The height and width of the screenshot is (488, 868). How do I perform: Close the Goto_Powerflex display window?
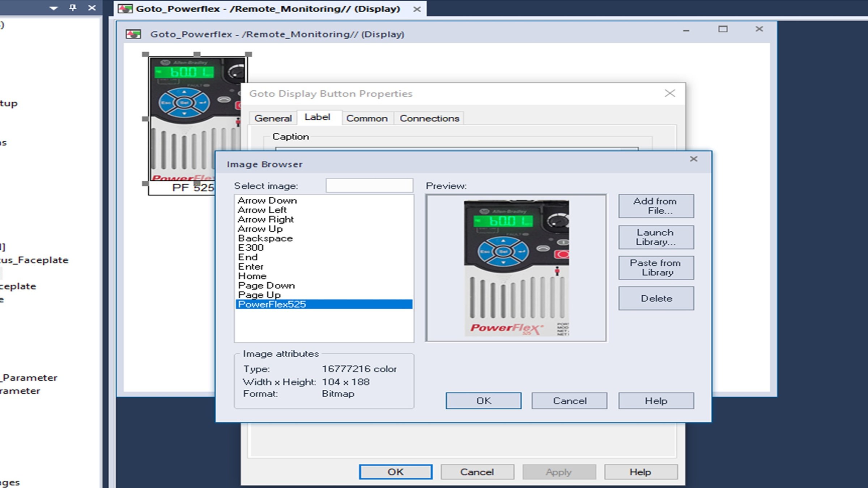pos(759,29)
